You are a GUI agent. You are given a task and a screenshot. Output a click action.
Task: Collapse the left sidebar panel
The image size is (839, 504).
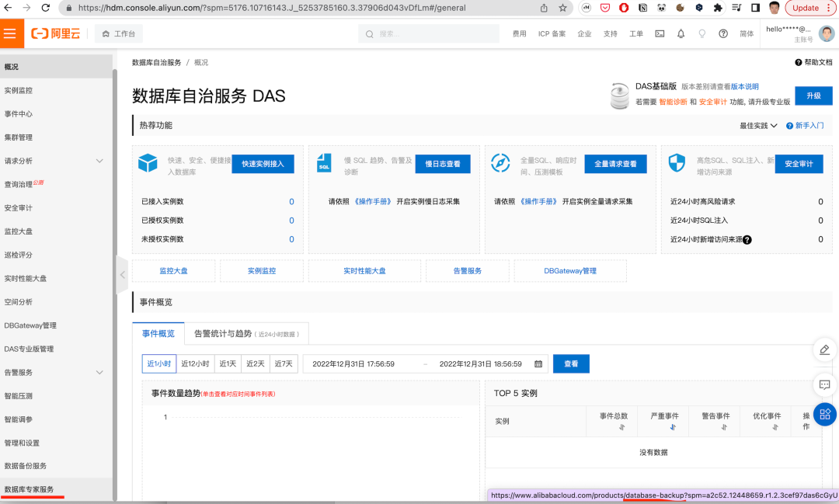pyautogui.click(x=122, y=275)
